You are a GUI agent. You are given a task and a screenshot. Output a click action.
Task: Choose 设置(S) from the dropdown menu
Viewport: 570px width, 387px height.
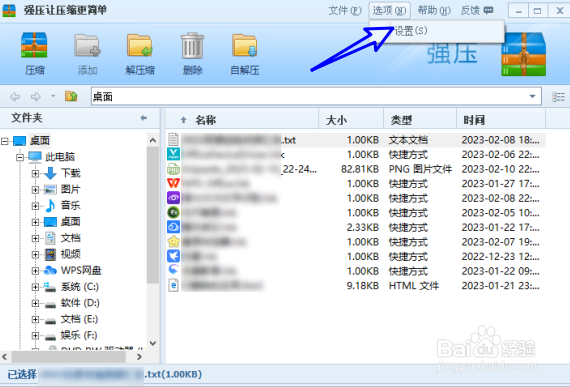click(410, 31)
